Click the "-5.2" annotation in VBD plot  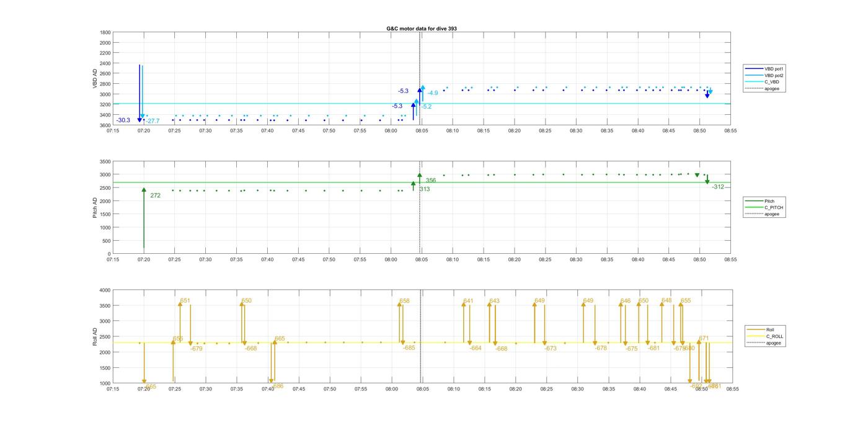(x=427, y=107)
